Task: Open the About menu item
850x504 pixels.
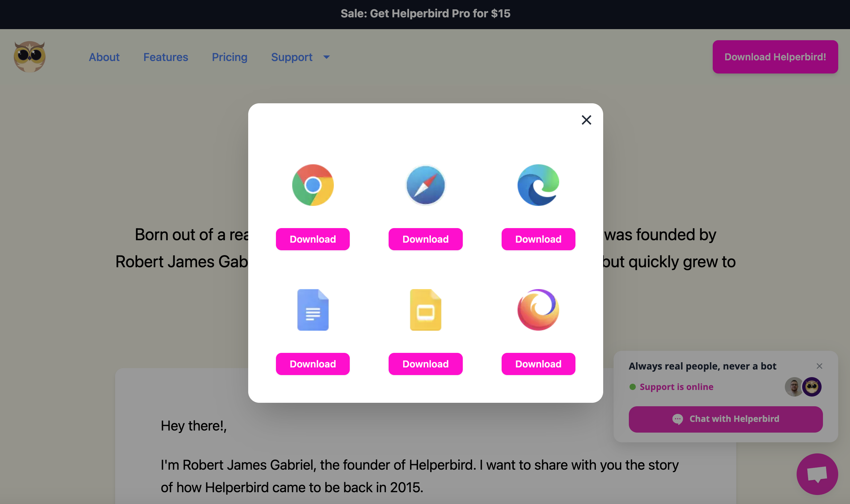Action: (x=104, y=57)
